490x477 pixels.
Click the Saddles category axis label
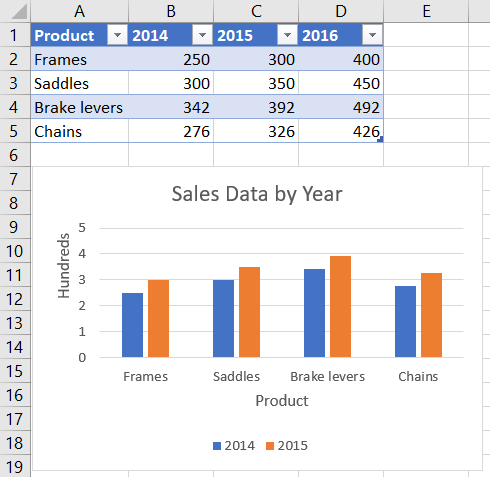[x=236, y=377]
